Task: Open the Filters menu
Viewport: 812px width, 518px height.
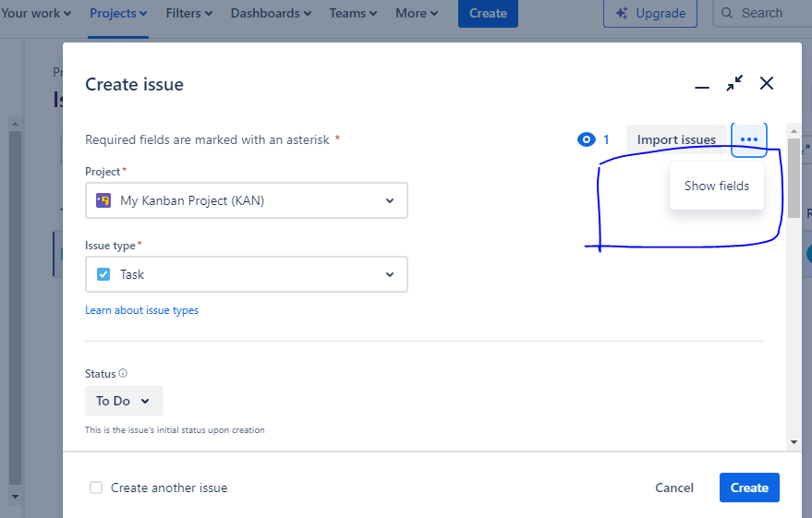Action: click(189, 13)
